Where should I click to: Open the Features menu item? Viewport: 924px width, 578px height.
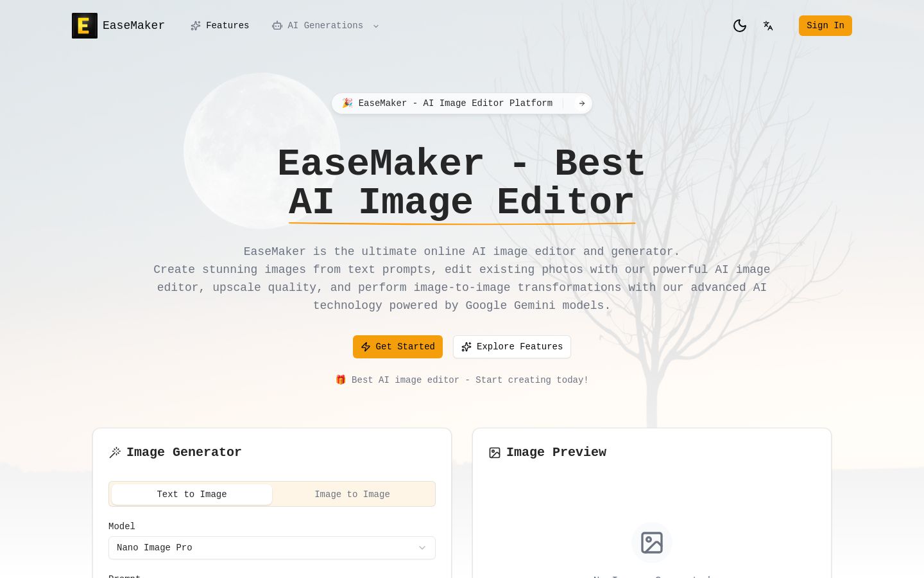219,26
